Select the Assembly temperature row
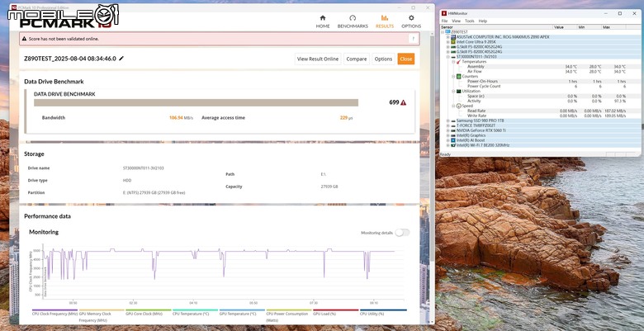Screen dimensions: 644x331 click(540, 66)
